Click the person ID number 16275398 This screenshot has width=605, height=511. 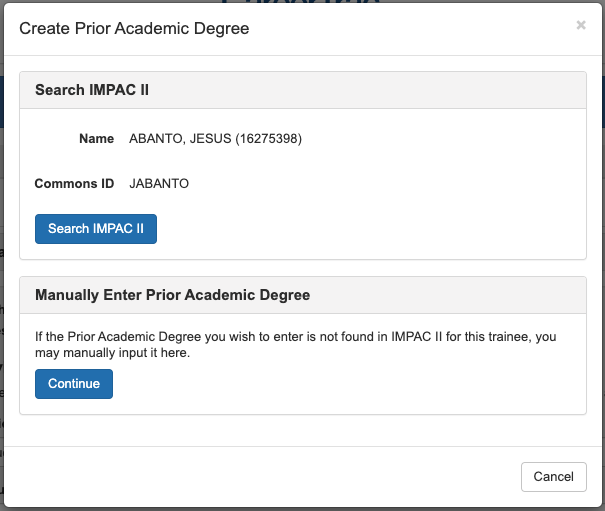[269, 139]
